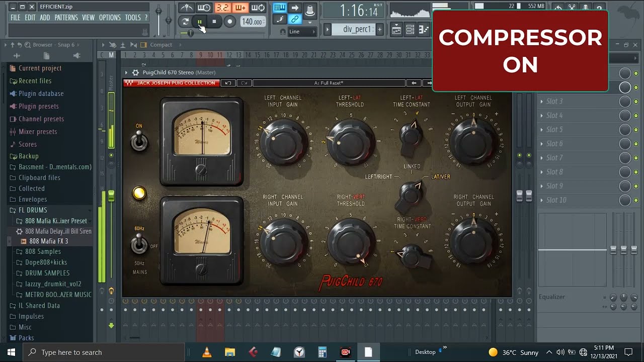Open the A: Full Reset preset menu
The image size is (644, 362).
point(329,83)
